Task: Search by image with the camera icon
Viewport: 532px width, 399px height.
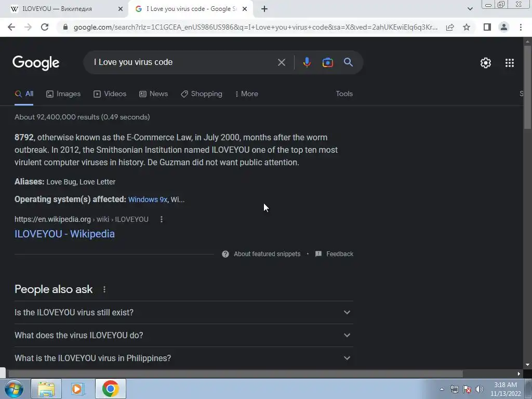Action: click(x=327, y=62)
